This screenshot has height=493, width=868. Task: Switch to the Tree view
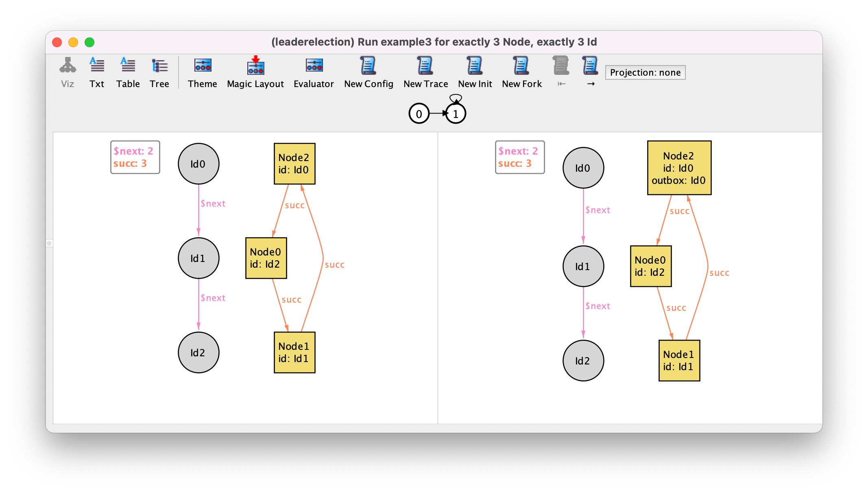pyautogui.click(x=159, y=72)
